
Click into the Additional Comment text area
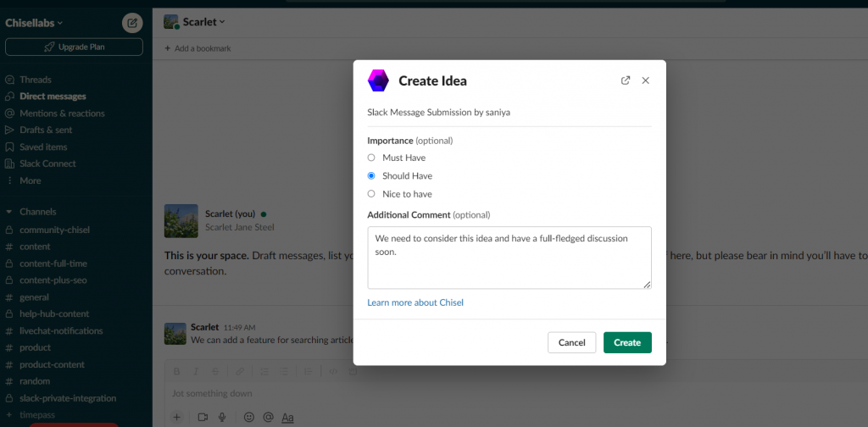point(509,258)
